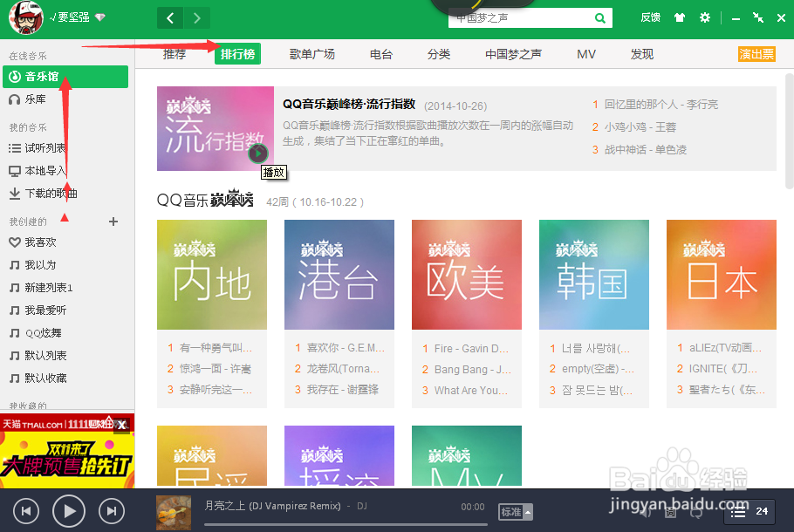794x532 pixels.
Task: Switch to 分类 tab
Action: pyautogui.click(x=439, y=54)
